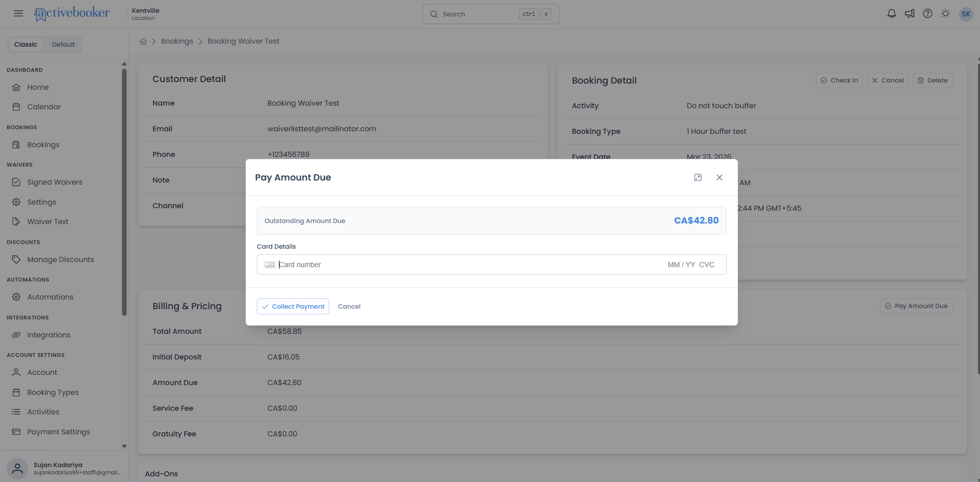980x482 pixels.
Task: Click the credit card brand icon
Action: click(x=270, y=265)
